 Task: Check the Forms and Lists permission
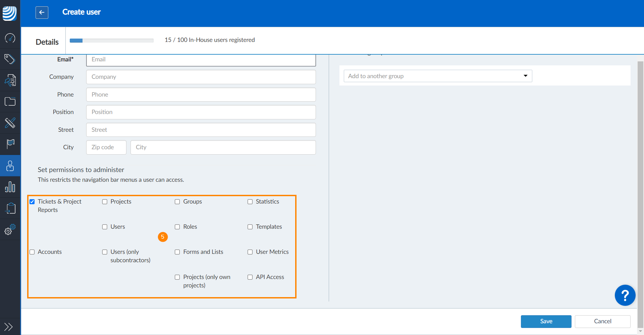coord(177,252)
